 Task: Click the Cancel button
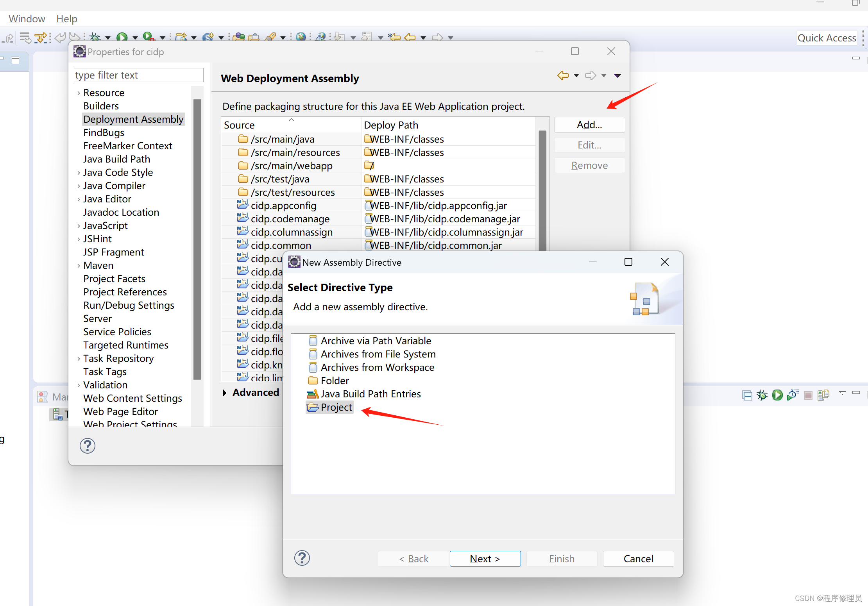click(x=638, y=559)
